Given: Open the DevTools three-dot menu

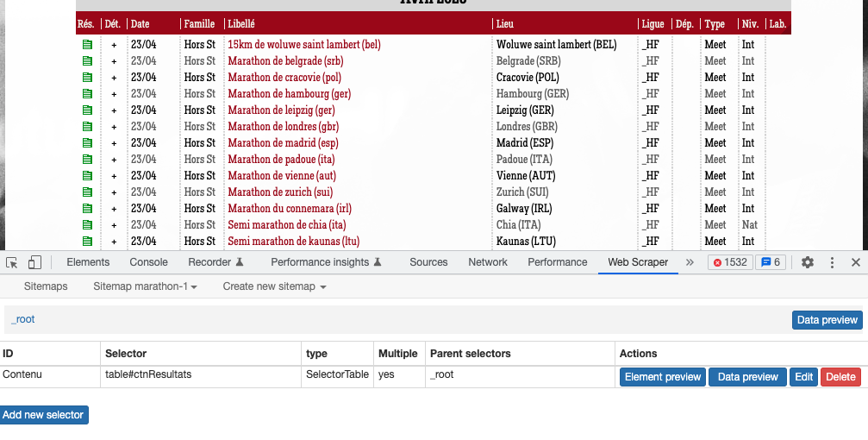Looking at the screenshot, I should (x=832, y=262).
